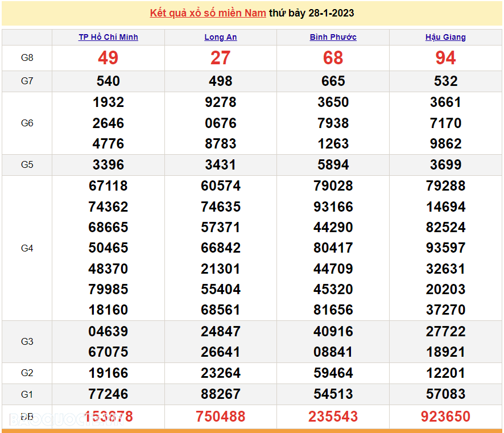The height and width of the screenshot is (433, 504).
Task: Click Hậu Giang G8 number 94
Action: click(x=445, y=58)
